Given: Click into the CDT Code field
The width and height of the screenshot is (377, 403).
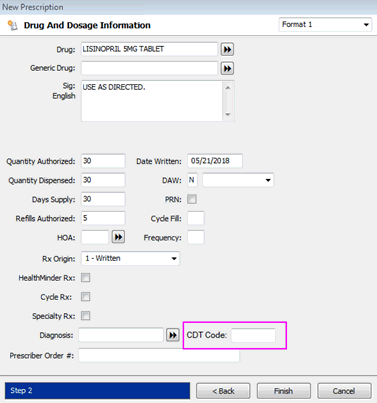Looking at the screenshot, I should tap(253, 335).
